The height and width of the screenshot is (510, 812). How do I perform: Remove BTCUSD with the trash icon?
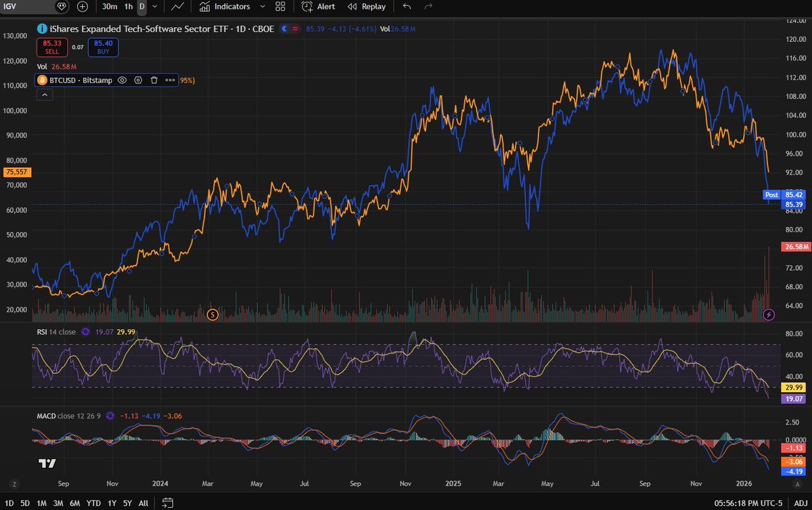click(x=154, y=80)
